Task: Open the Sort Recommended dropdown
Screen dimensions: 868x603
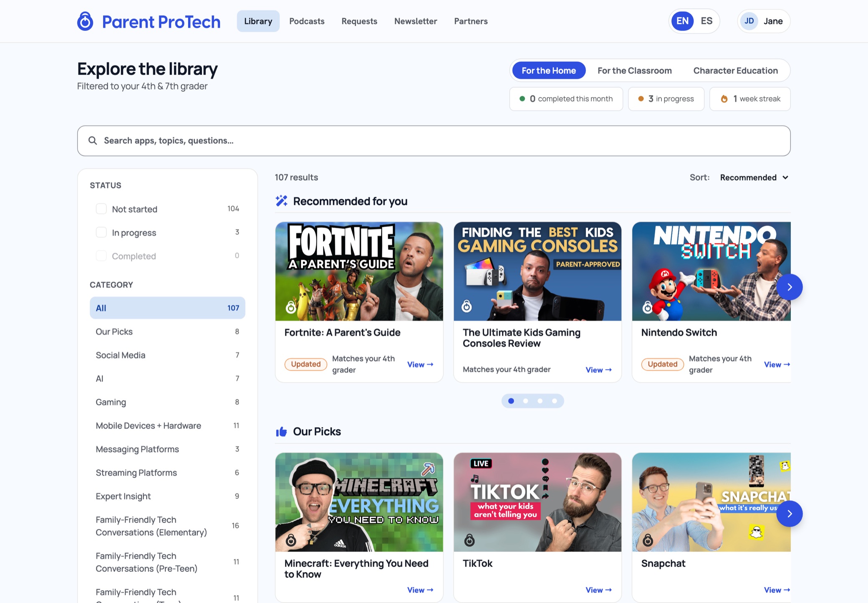Action: point(754,177)
